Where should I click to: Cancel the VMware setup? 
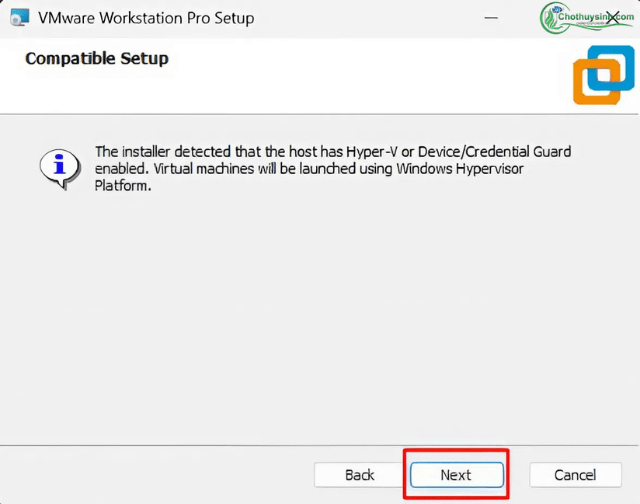pos(575,475)
